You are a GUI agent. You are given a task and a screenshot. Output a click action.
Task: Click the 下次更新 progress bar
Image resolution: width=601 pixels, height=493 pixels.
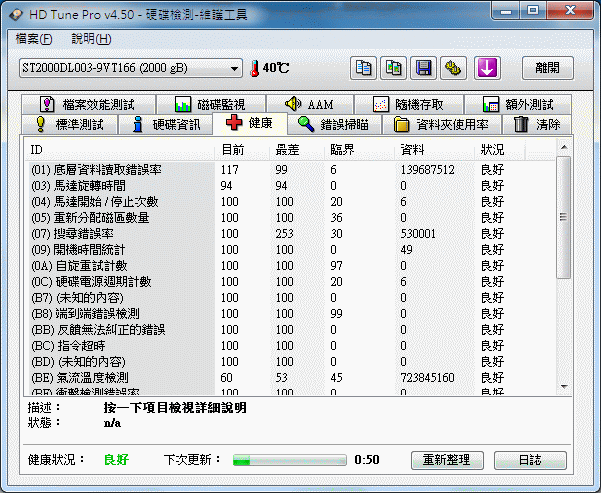click(290, 460)
